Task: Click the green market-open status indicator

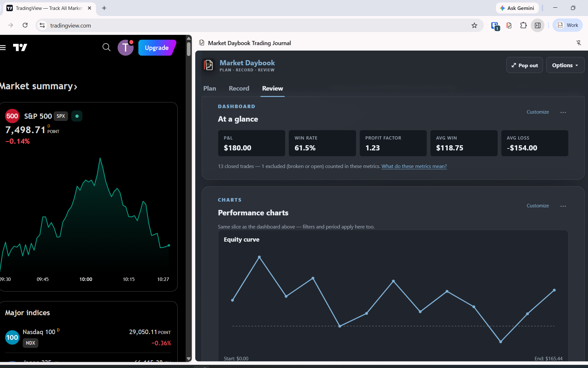Action: [x=77, y=116]
